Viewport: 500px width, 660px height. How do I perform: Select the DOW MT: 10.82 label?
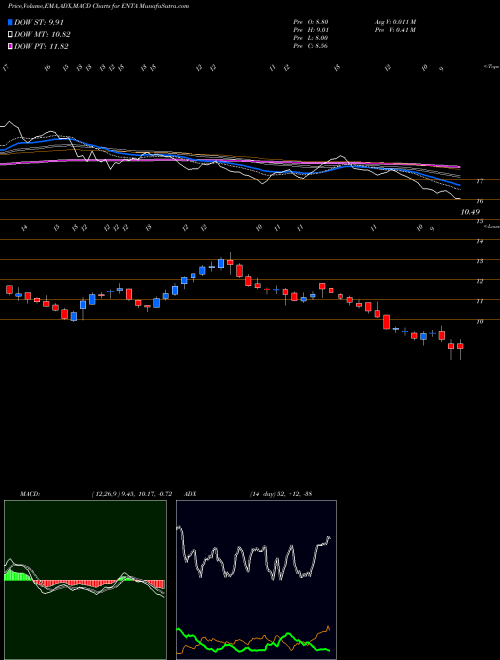[42, 35]
